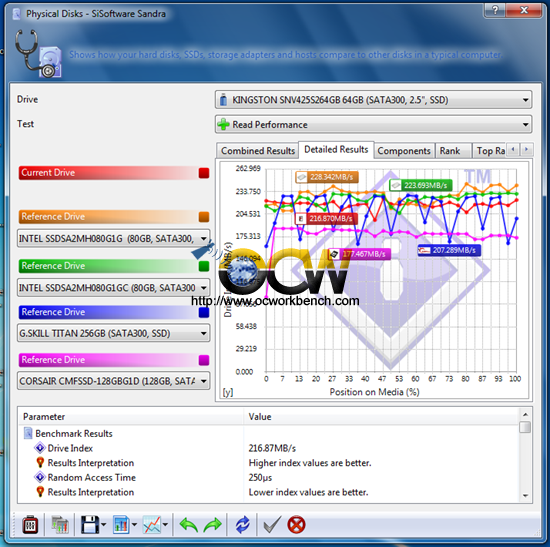Click the results list scrollbar down arrow

click(x=525, y=496)
